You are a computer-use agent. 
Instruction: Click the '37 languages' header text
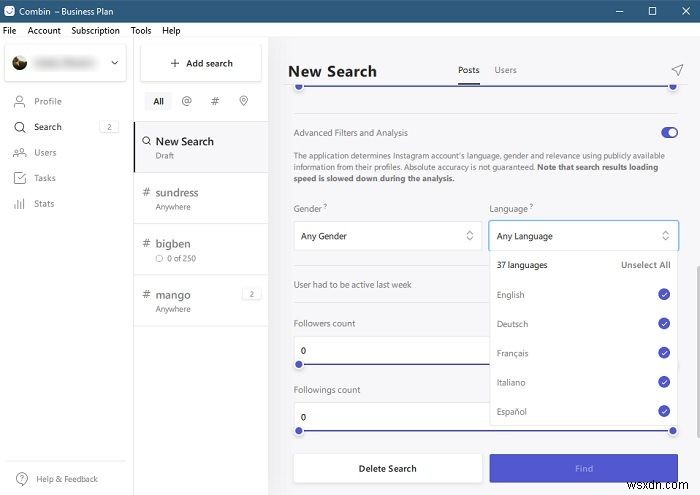pyautogui.click(x=522, y=265)
